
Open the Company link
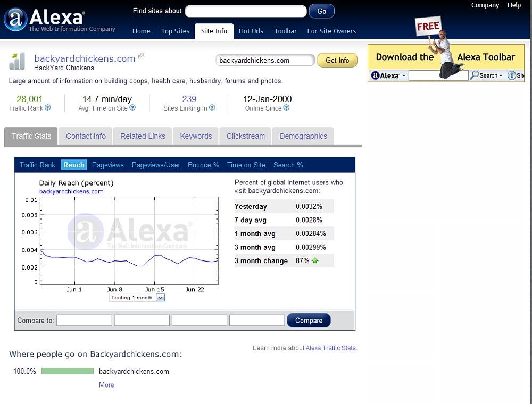(485, 5)
